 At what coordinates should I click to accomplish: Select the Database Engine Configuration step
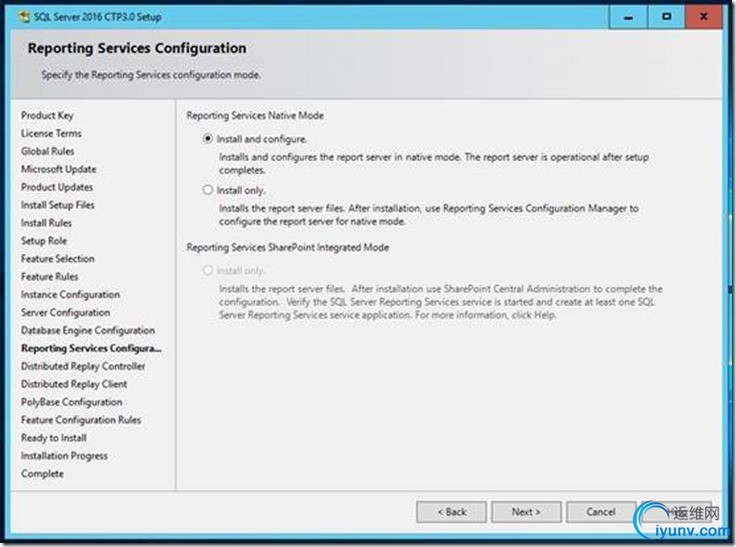(88, 331)
